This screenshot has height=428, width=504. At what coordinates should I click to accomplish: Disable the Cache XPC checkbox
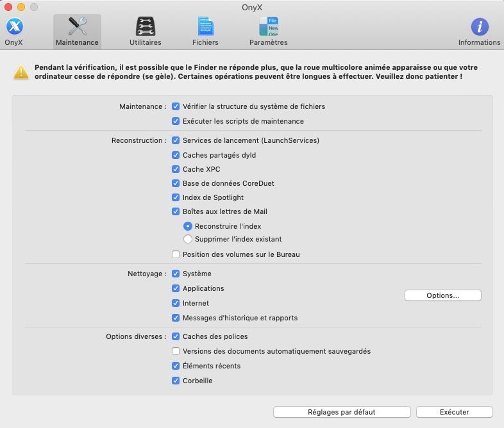click(x=176, y=169)
